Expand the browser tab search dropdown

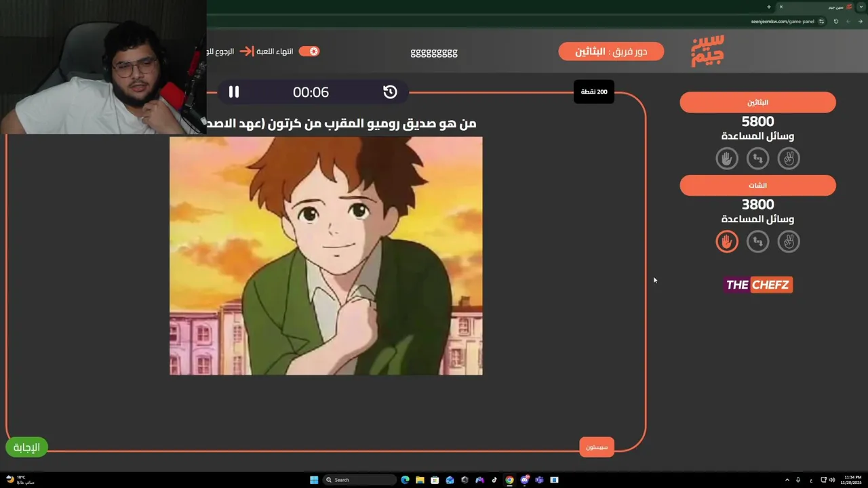click(x=861, y=7)
